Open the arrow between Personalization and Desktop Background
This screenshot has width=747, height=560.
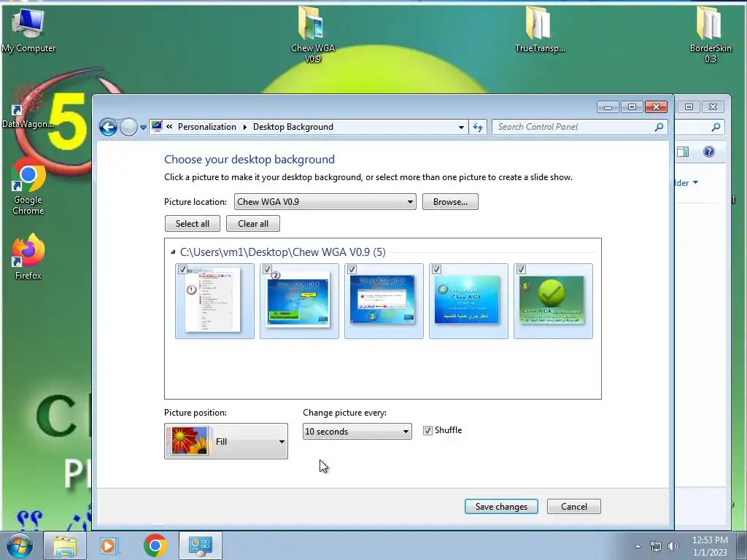click(x=245, y=127)
